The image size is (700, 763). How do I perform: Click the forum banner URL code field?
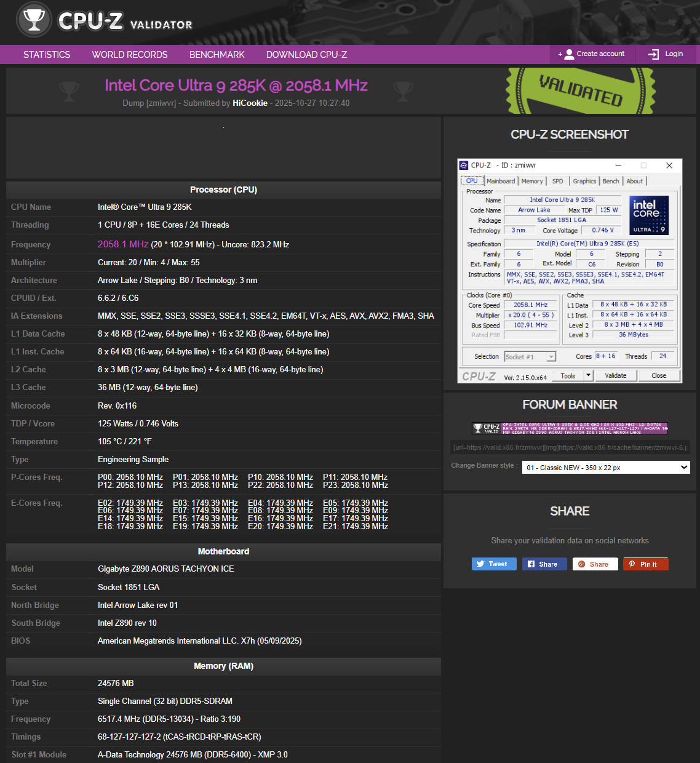tap(570, 447)
